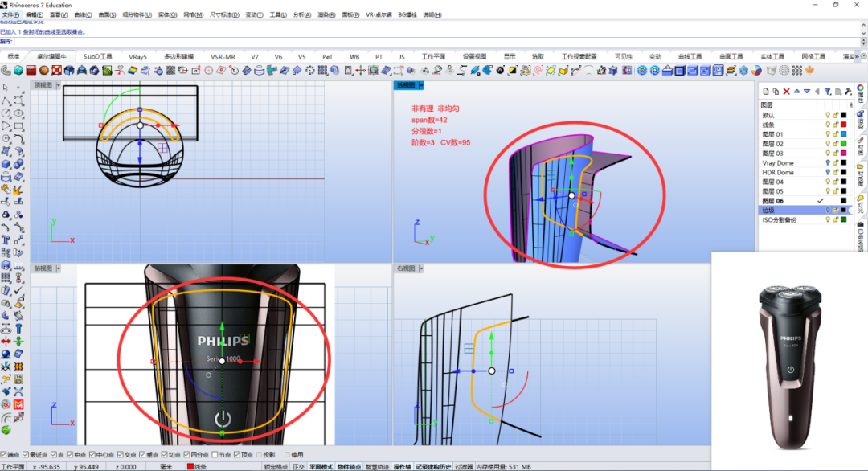Image resolution: width=868 pixels, height=471 pixels.
Task: Move layer up with the blue up triangle
Action: tap(796, 92)
